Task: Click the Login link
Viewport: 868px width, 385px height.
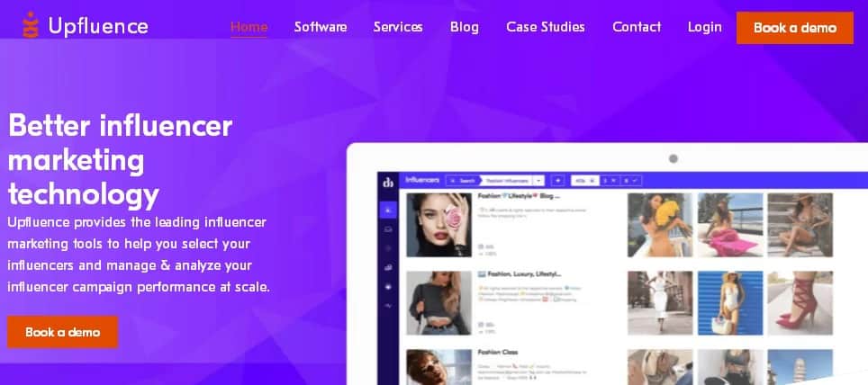Action: 705,27
